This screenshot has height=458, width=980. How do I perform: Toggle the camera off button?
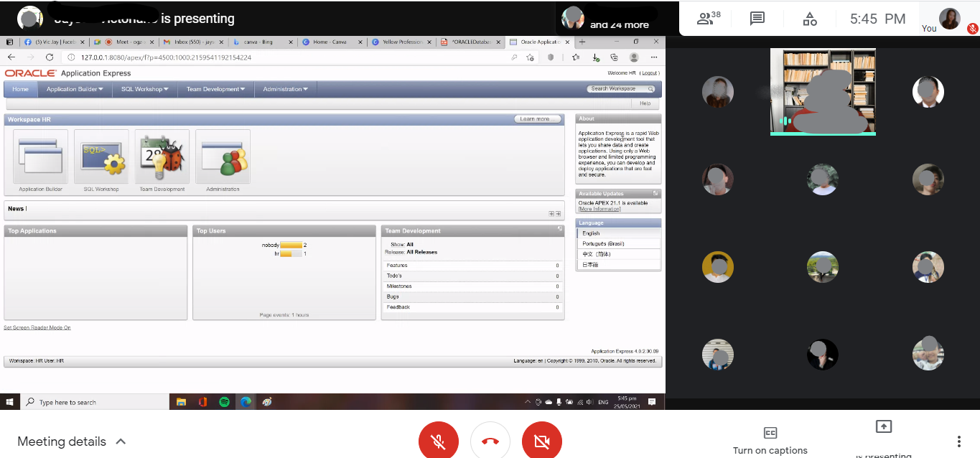[542, 441]
